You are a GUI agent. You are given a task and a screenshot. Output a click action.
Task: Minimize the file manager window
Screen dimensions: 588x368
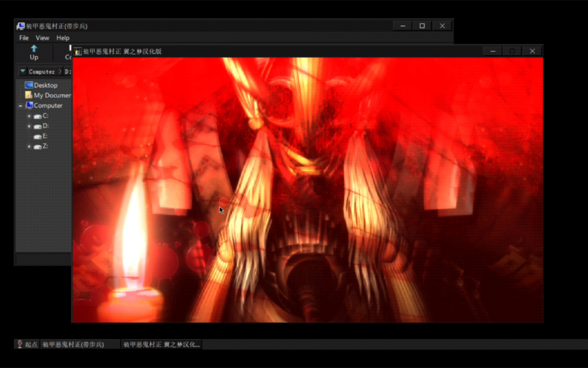(403, 26)
